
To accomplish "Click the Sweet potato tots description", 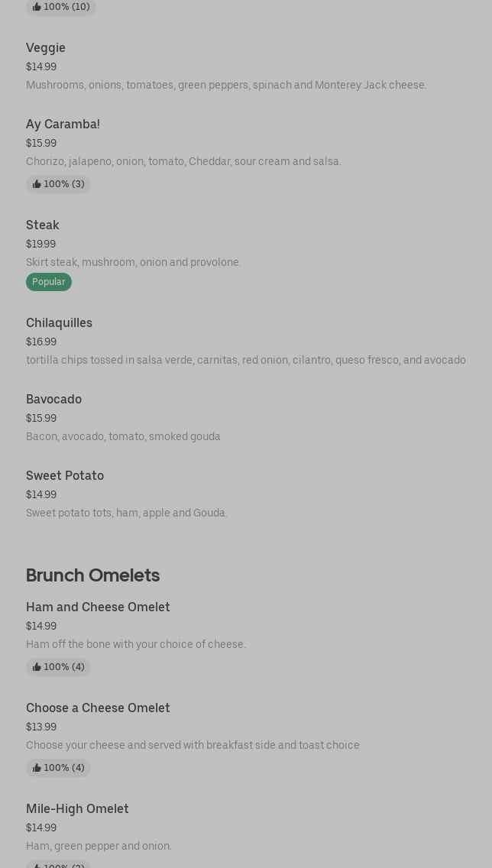I will tap(126, 513).
